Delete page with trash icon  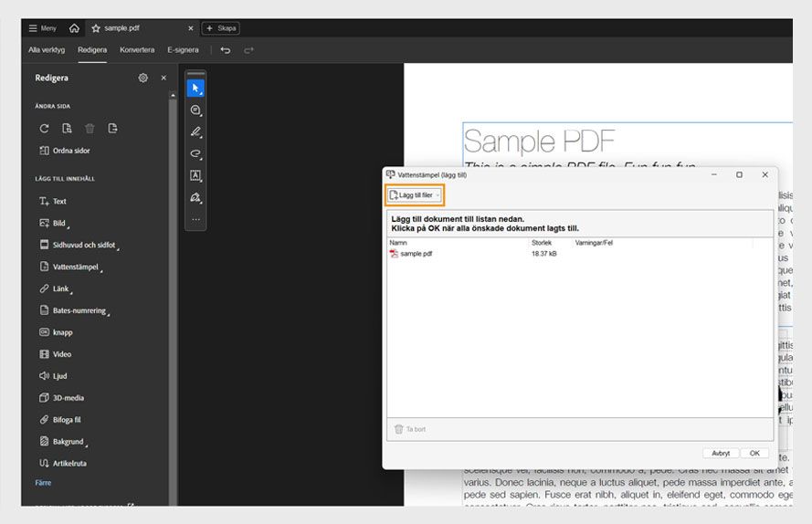(x=90, y=129)
